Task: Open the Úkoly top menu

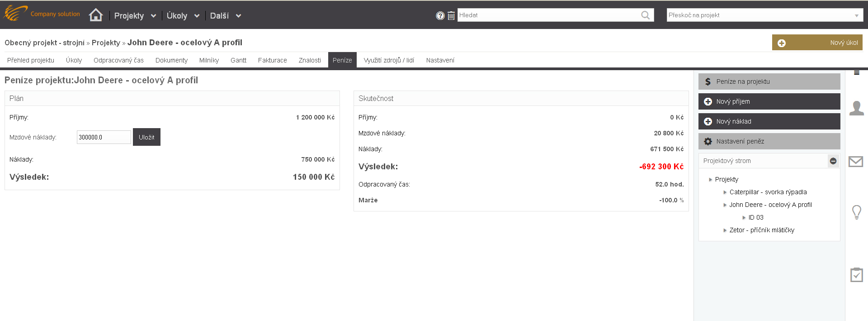Action: 177,16
